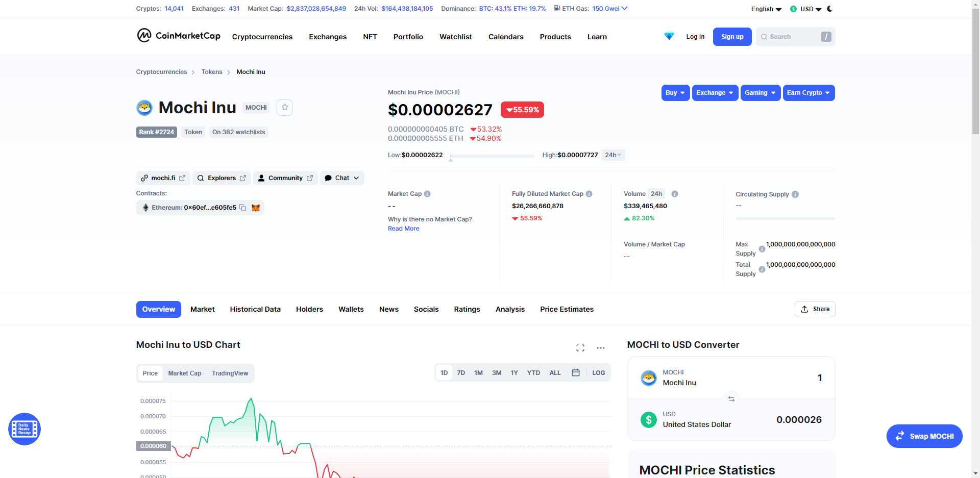Click the MetaMask fox icon
The height and width of the screenshot is (478, 980).
tap(256, 208)
